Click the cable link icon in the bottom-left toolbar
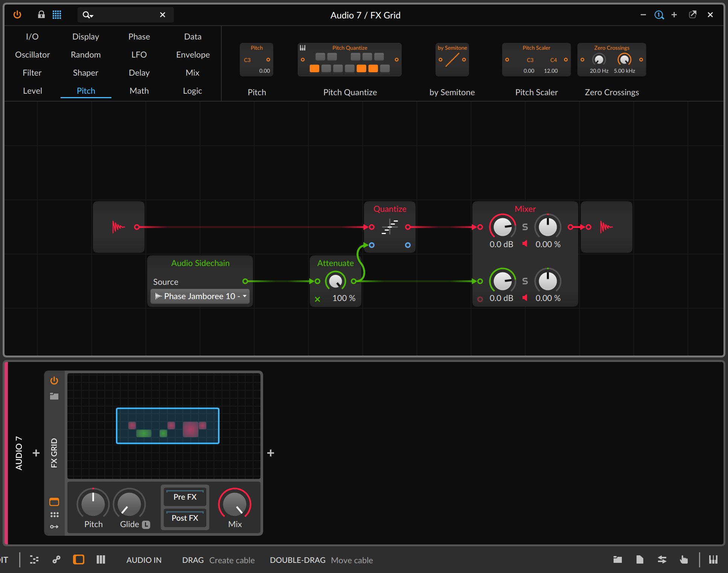 pos(56,559)
